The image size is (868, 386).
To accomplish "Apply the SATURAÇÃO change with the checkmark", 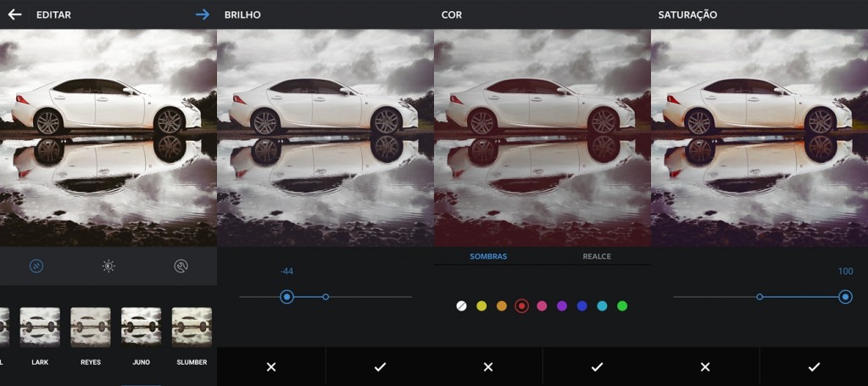I will [x=814, y=366].
